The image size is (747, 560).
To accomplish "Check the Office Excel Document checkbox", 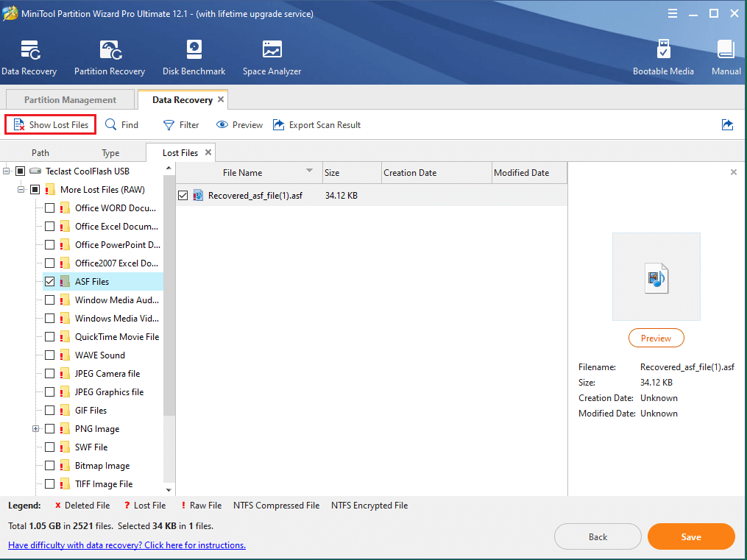I will (x=49, y=226).
